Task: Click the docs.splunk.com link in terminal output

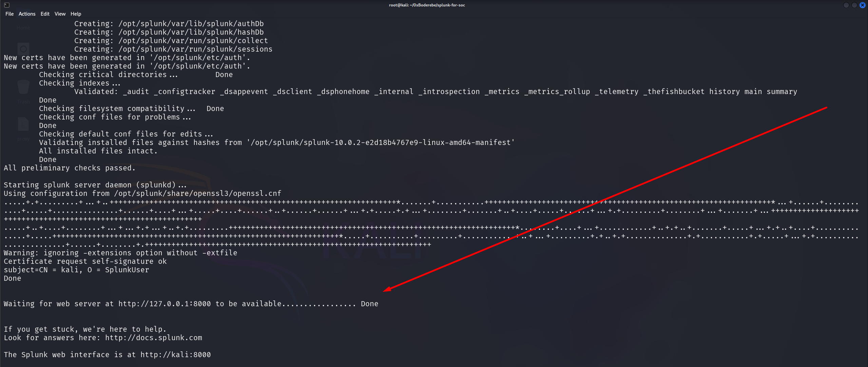Action: point(153,337)
